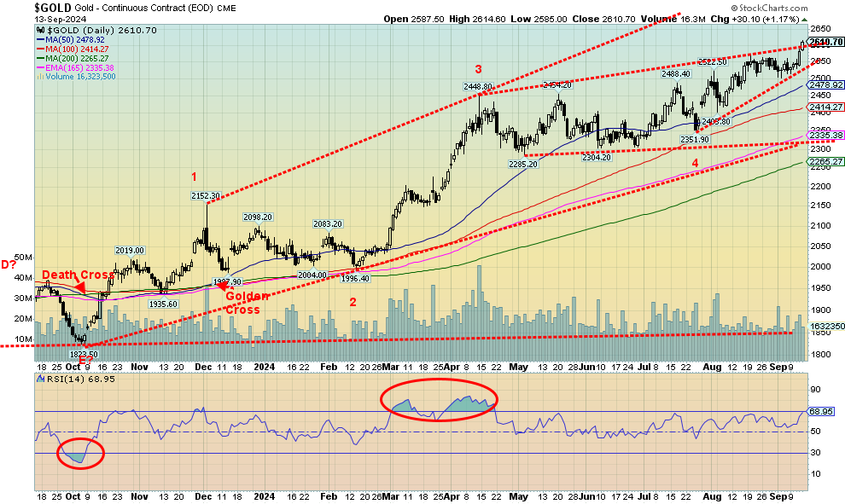
Task: Click the wave 3 label near the 2448.80 peak
Action: (x=479, y=69)
